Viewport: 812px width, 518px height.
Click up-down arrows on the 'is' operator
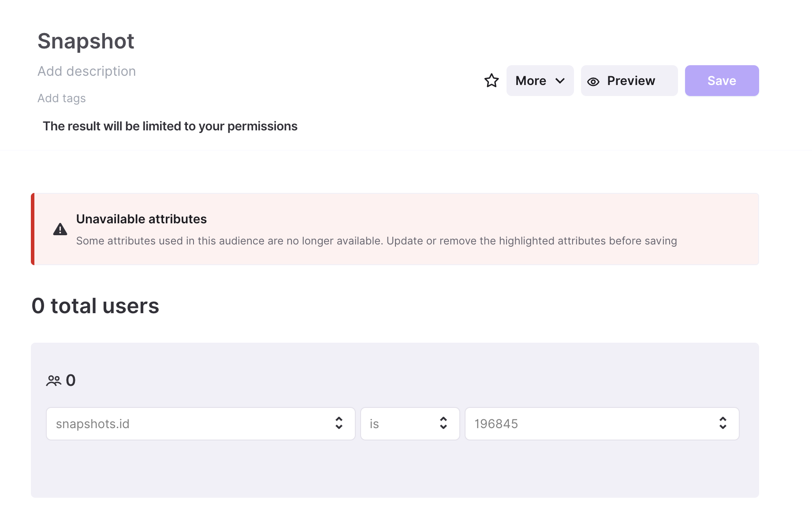coord(443,423)
